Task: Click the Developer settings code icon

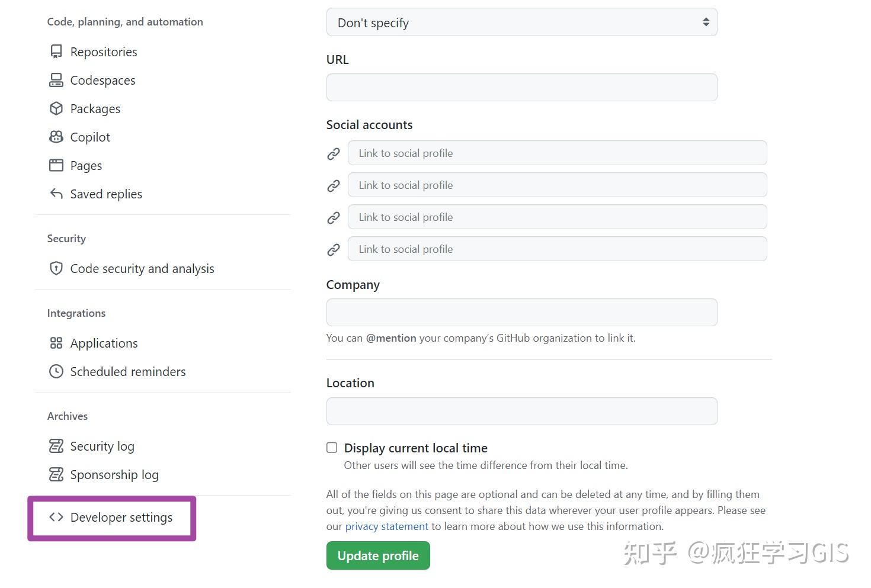Action: tap(56, 517)
